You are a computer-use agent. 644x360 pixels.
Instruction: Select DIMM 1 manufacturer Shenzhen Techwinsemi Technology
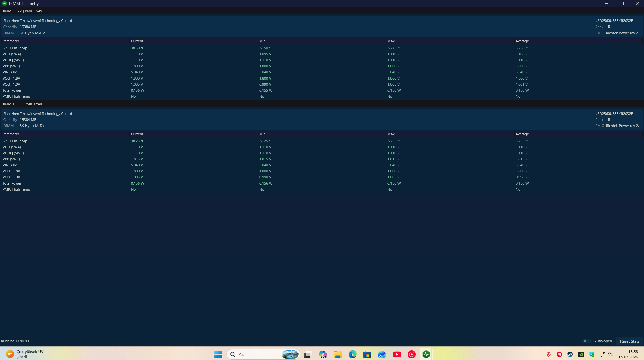(38, 114)
